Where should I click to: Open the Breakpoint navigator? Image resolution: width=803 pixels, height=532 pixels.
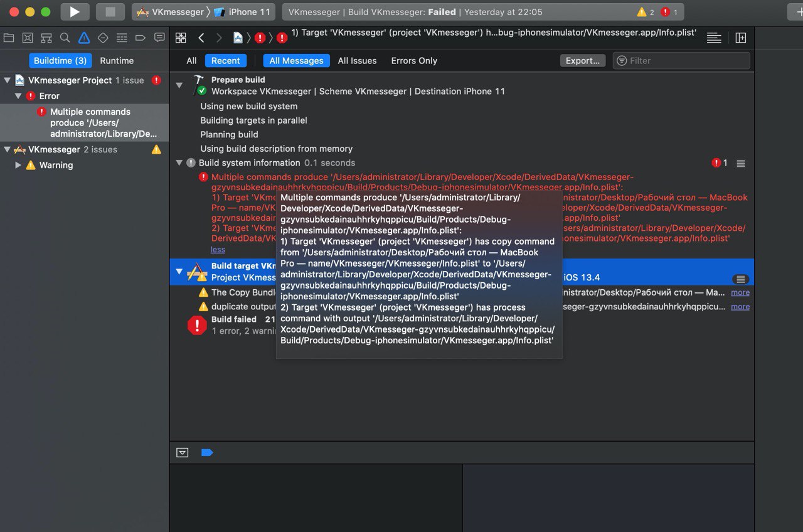click(141, 38)
